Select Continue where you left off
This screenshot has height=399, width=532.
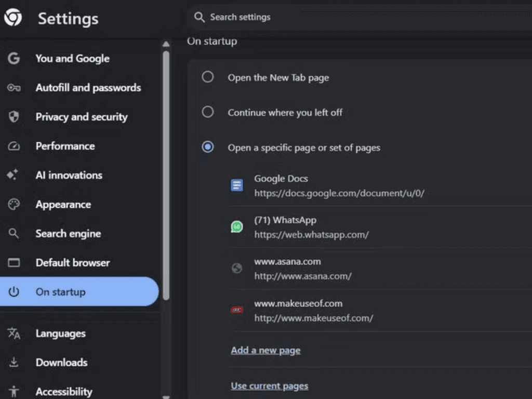pos(208,112)
